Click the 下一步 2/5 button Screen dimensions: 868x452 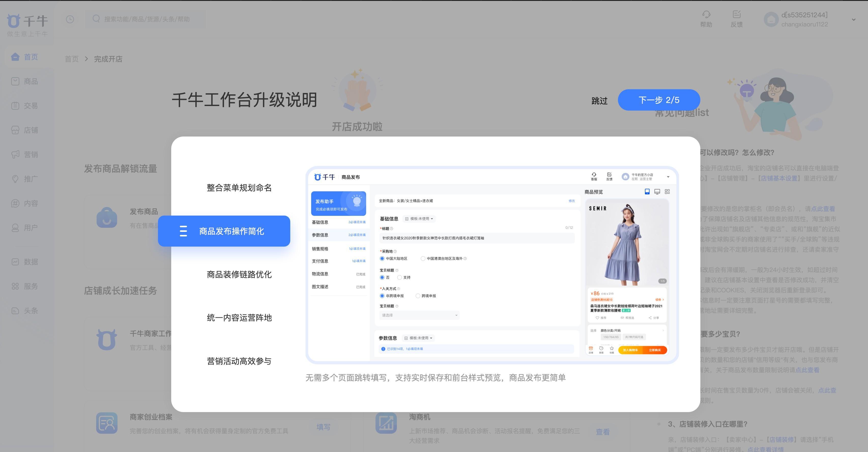pyautogui.click(x=659, y=100)
